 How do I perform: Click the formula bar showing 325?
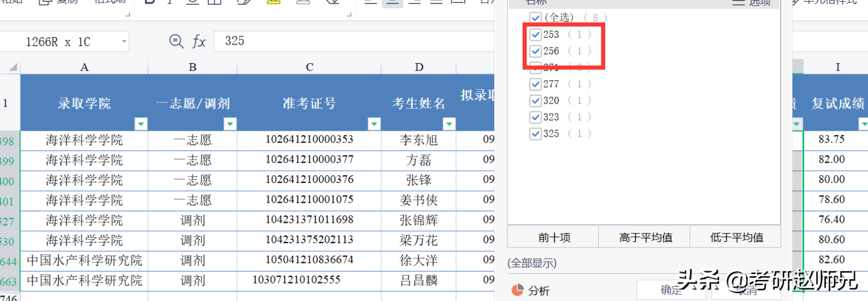tap(356, 41)
